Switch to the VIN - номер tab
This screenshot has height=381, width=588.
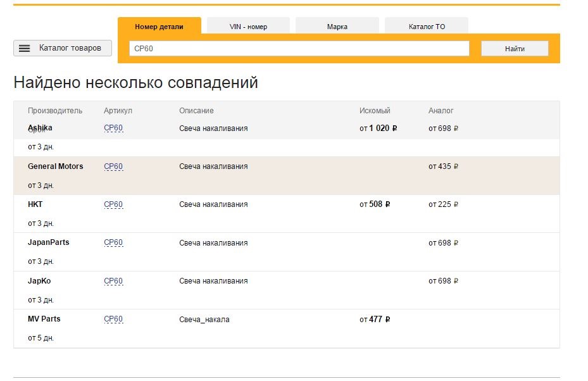248,27
